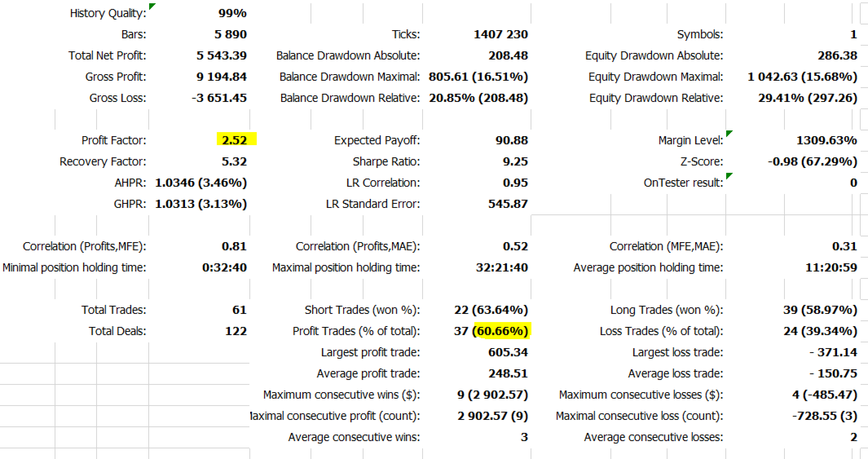Click green error indicator on History Quality cell
The image size is (868, 459).
[152, 7]
